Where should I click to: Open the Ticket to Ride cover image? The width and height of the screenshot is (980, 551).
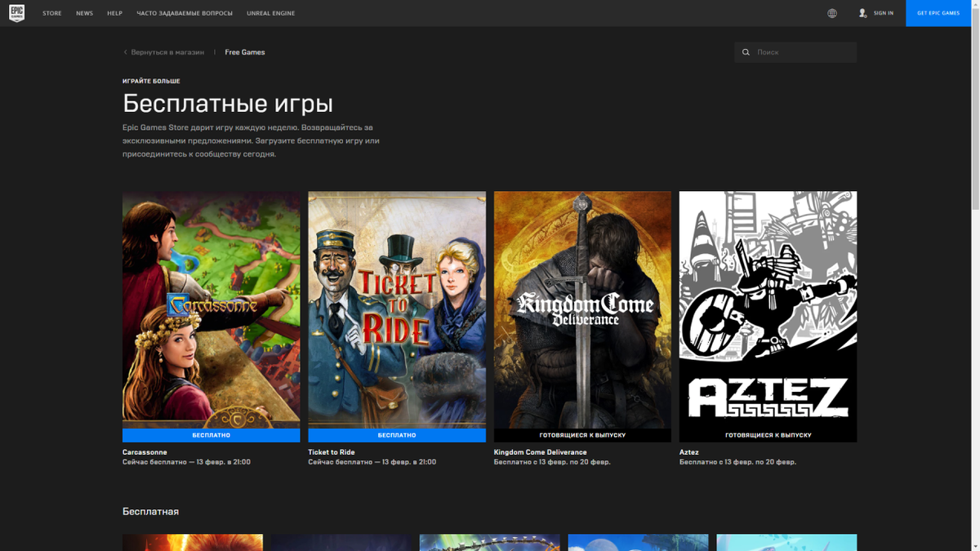397,310
